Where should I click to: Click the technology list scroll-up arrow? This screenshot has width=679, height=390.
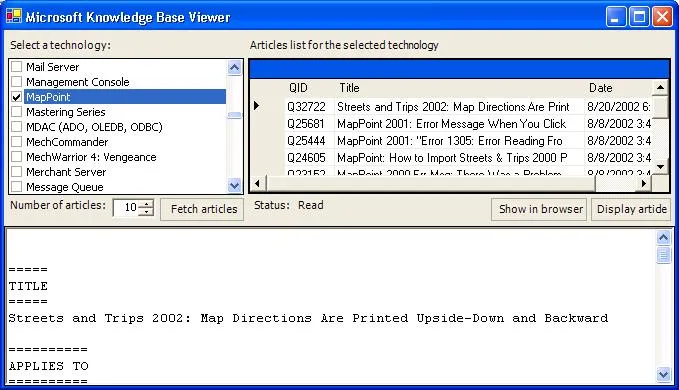click(234, 68)
